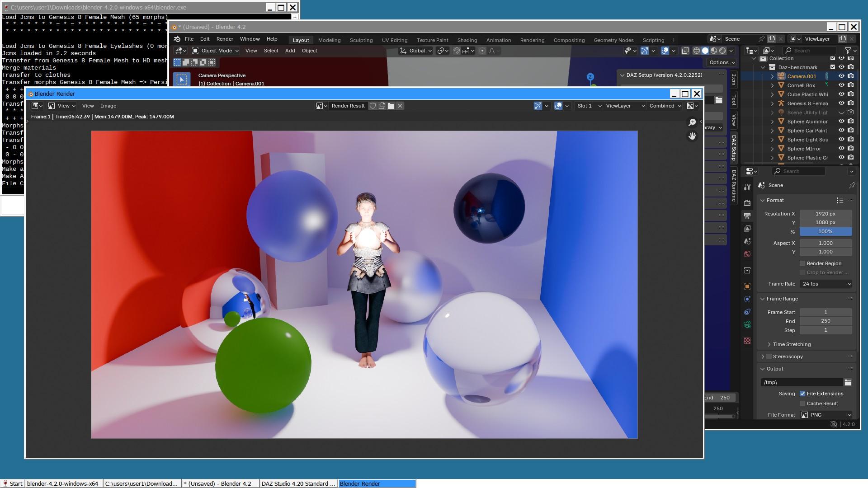Enable the Render Region checkbox
Image resolution: width=868 pixels, height=488 pixels.
coord(803,263)
